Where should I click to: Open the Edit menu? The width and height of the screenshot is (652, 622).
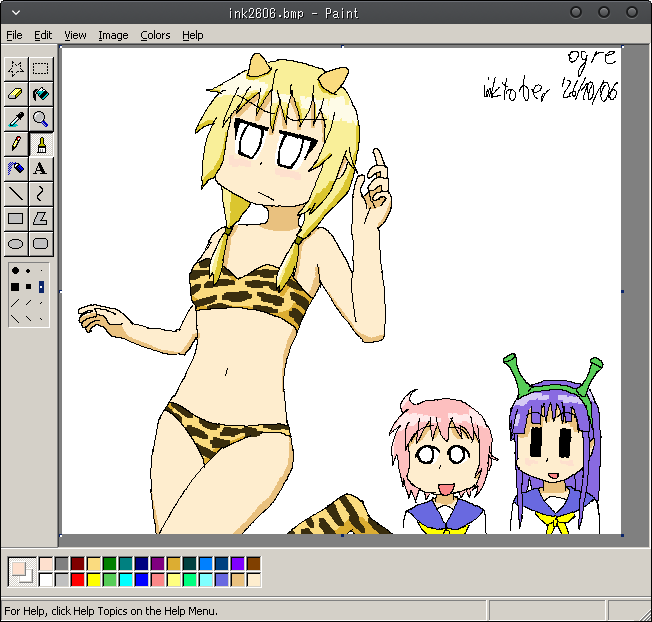(43, 35)
